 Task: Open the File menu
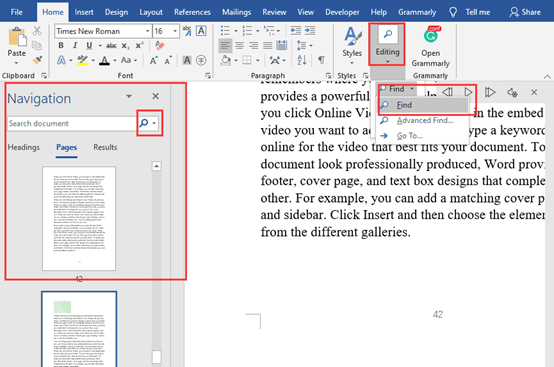(17, 12)
